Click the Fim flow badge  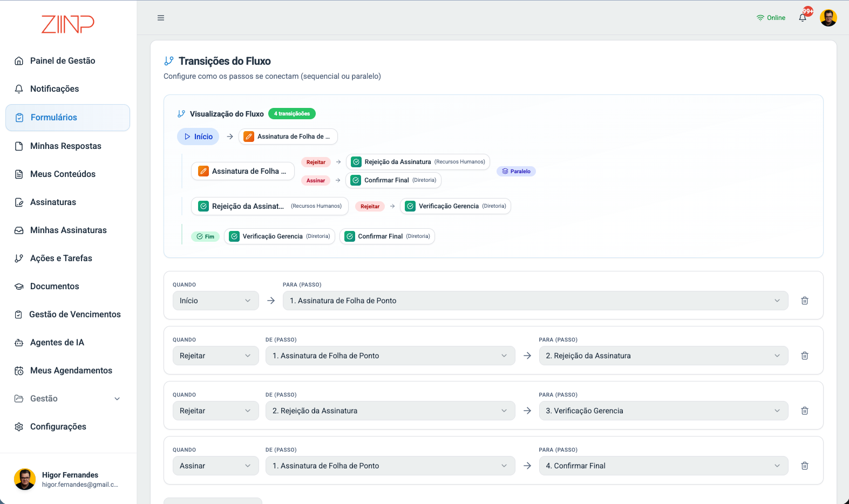[205, 236]
